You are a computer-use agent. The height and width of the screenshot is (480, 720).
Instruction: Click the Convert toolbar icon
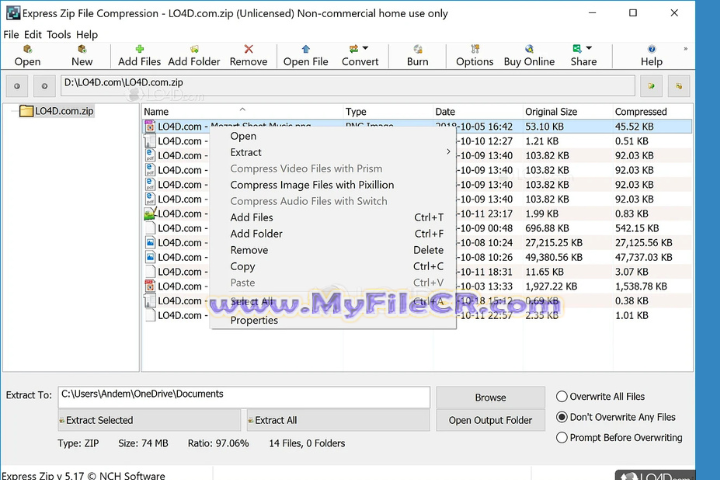[x=360, y=56]
